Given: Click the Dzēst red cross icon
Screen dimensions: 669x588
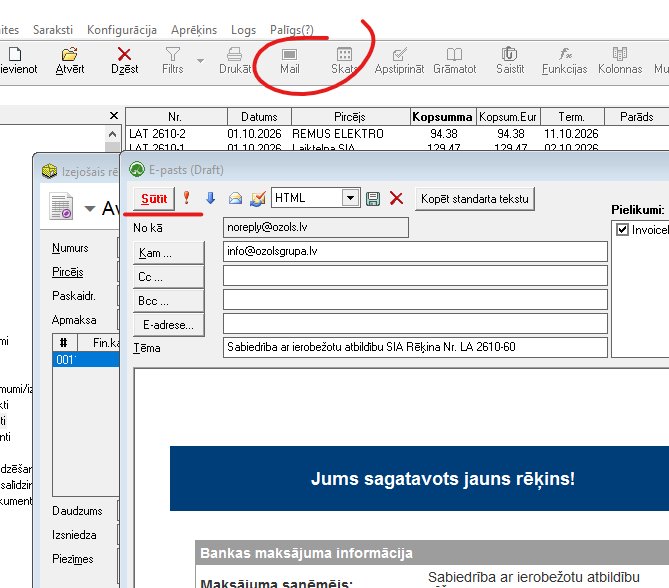Looking at the screenshot, I should [x=124, y=54].
